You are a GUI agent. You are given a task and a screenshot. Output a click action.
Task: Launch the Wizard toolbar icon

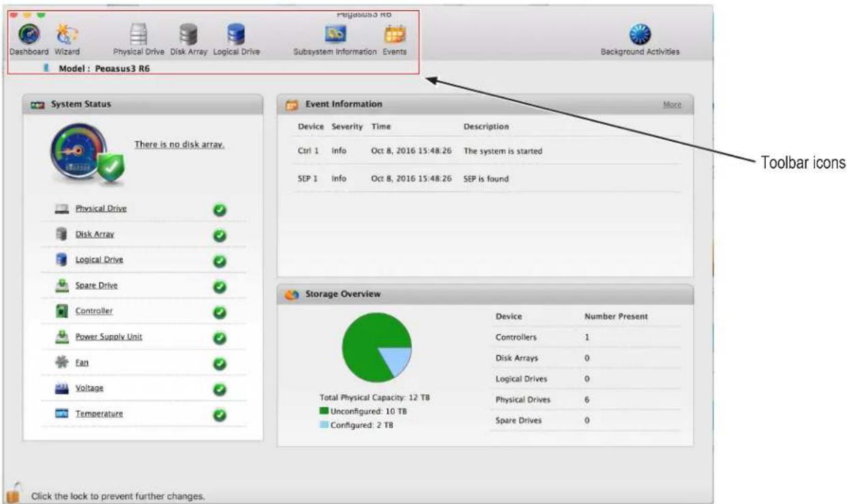point(67,34)
